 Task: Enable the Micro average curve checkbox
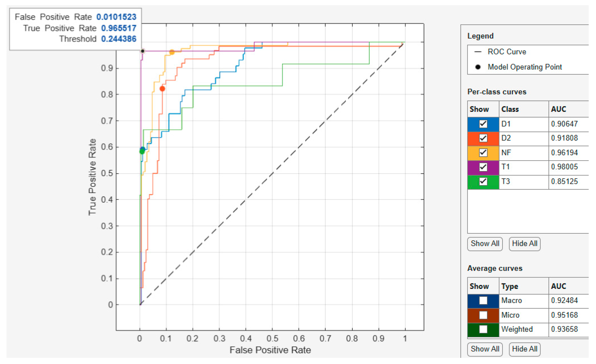[483, 315]
